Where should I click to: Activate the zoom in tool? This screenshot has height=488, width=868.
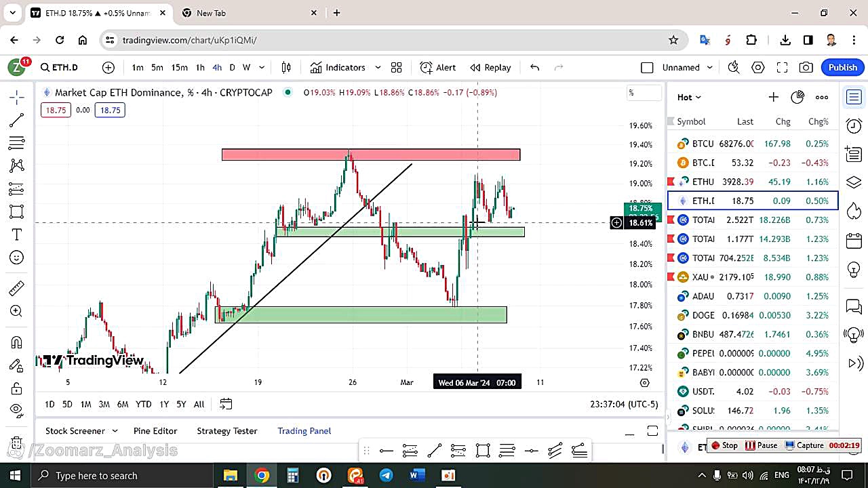(x=17, y=311)
